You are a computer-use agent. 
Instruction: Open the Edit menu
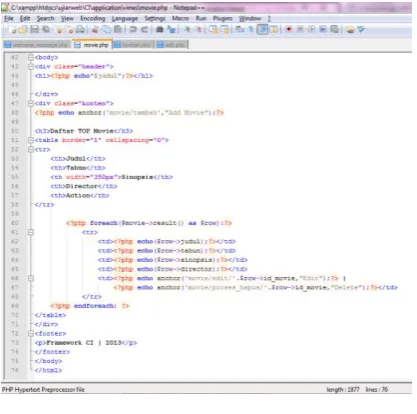point(25,19)
